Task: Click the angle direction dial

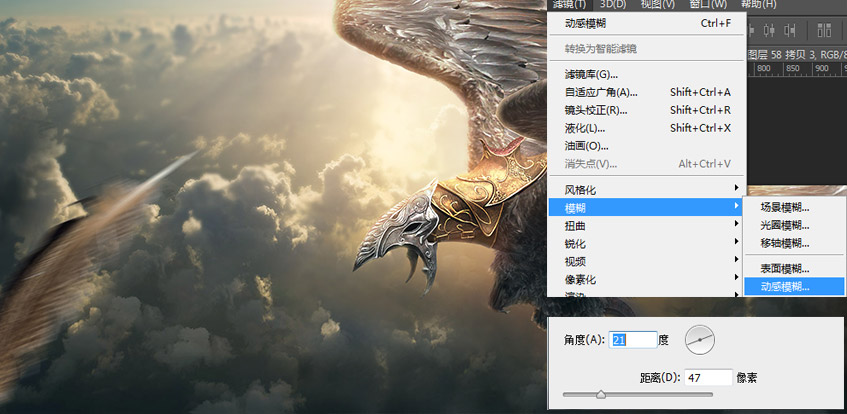Action: click(700, 340)
